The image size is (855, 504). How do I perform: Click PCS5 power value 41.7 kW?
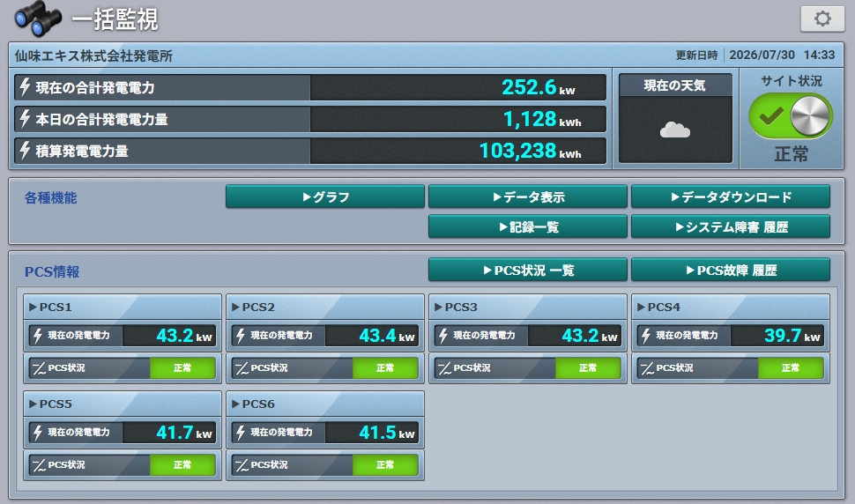click(x=184, y=433)
